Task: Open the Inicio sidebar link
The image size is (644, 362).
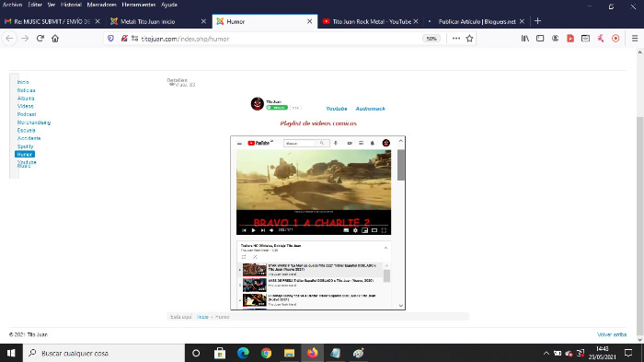Action: (x=23, y=82)
